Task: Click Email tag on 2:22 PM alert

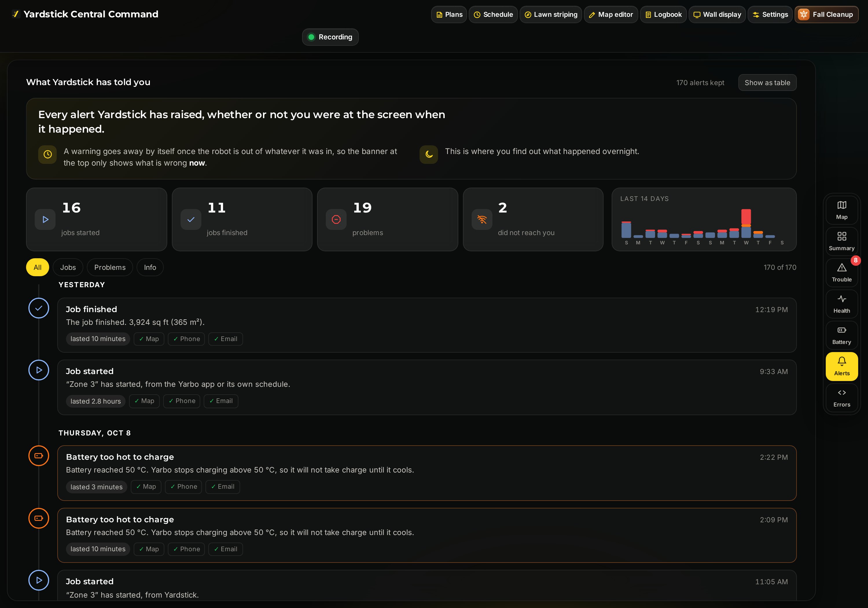Action: 223,487
